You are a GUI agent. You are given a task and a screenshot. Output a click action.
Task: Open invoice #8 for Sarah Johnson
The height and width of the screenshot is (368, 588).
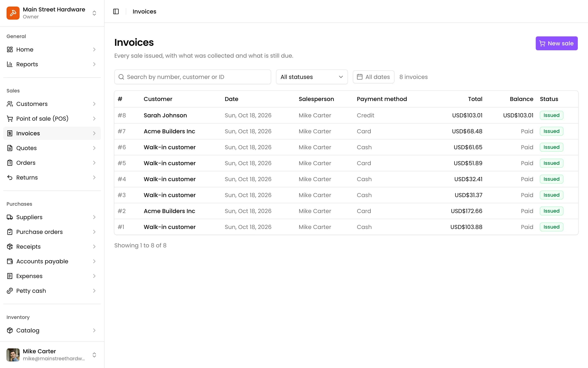point(346,115)
